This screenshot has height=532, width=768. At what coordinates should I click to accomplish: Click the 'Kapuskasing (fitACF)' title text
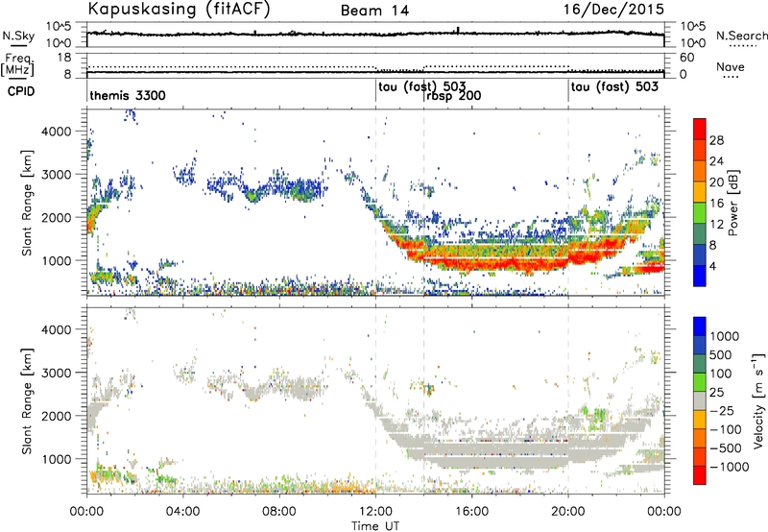[179, 9]
